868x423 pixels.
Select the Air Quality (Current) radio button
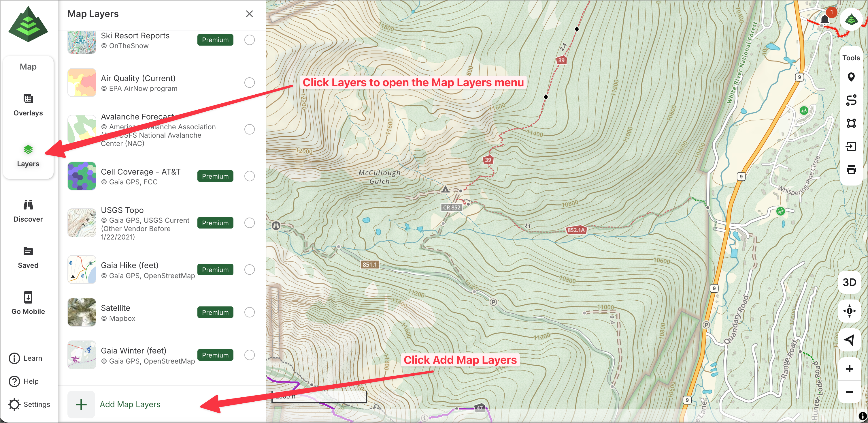click(249, 83)
